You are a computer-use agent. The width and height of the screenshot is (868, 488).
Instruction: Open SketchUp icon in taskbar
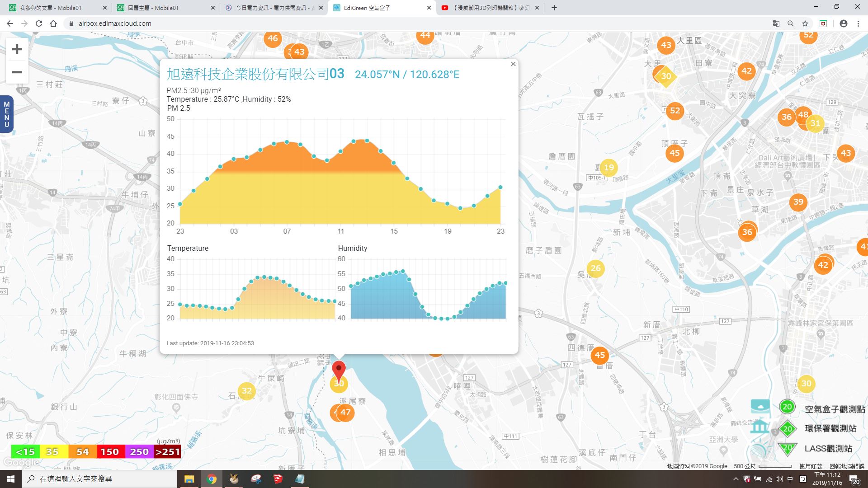(278, 479)
